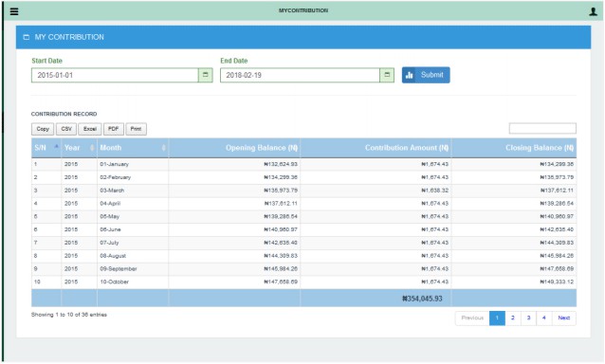This screenshot has width=605, height=364.
Task: Select the 09-September month cell
Action: click(x=133, y=269)
